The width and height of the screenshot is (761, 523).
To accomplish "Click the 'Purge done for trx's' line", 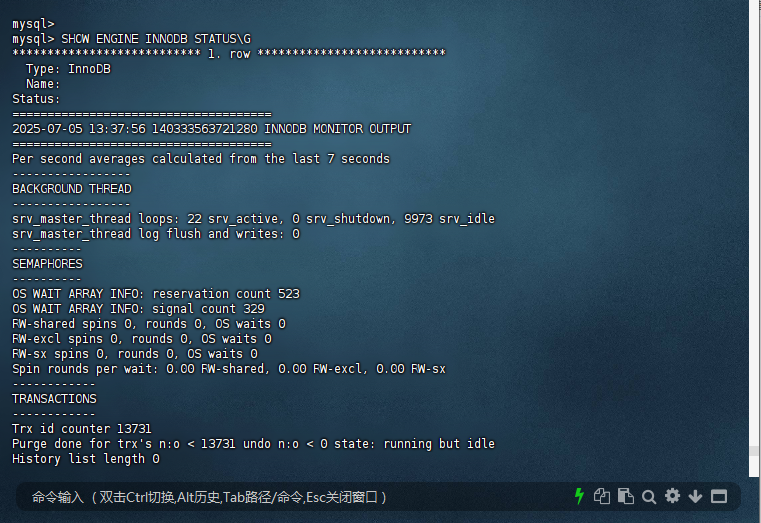I will pos(253,444).
